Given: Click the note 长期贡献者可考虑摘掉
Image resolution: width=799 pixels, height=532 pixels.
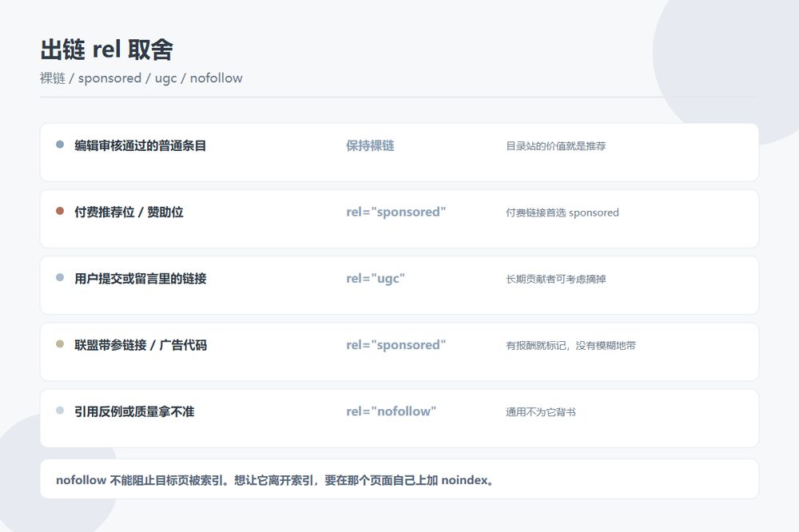Looking at the screenshot, I should point(555,280).
